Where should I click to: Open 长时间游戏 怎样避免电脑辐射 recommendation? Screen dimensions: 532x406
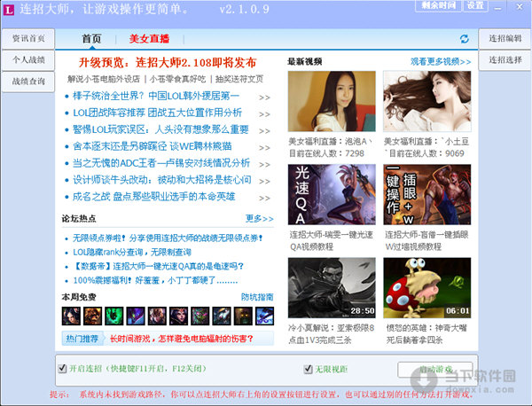[x=182, y=339]
